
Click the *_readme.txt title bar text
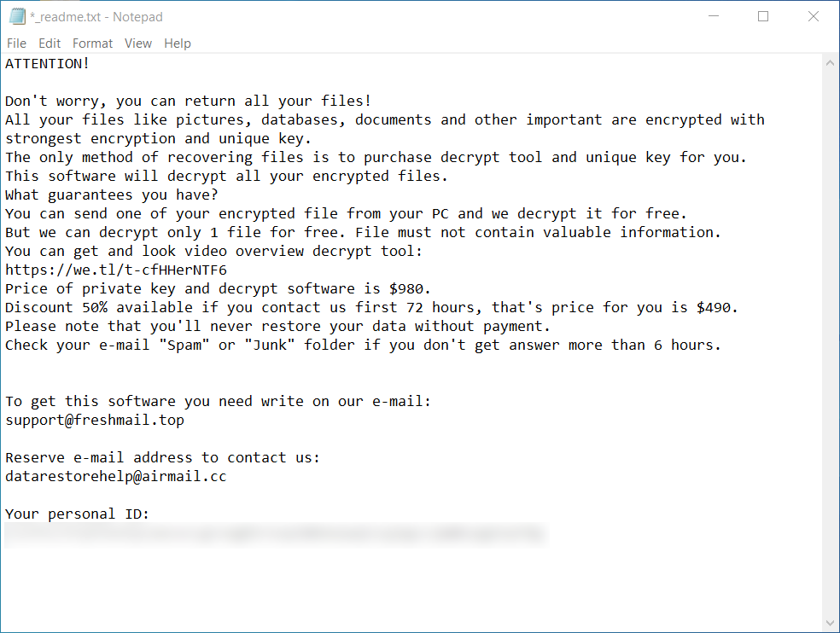coord(96,17)
